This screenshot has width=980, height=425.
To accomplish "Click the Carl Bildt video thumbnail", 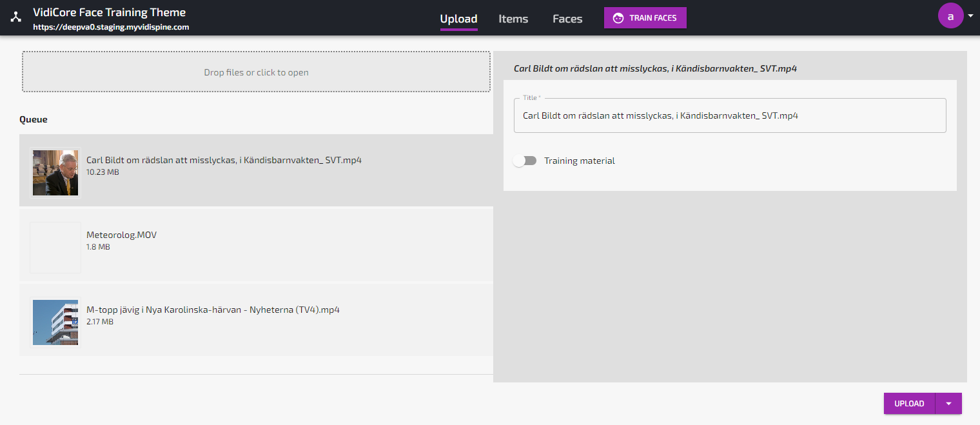I will click(x=55, y=172).
